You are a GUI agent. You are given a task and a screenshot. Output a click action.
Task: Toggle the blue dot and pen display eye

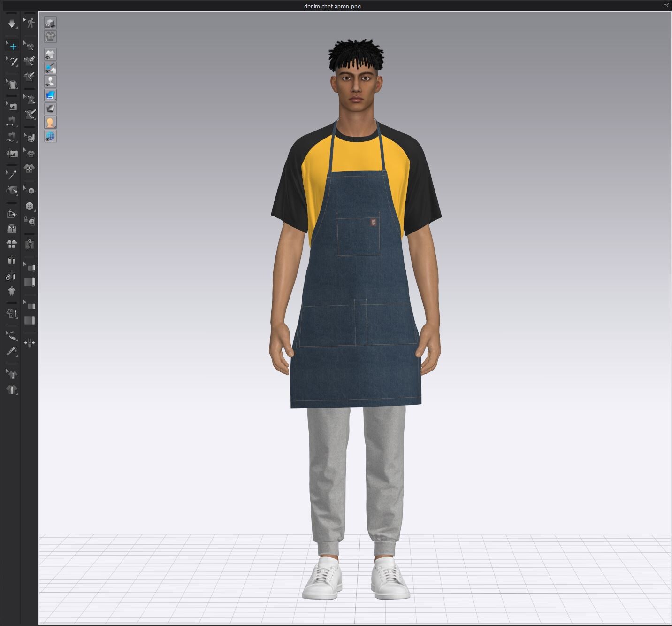pos(50,68)
